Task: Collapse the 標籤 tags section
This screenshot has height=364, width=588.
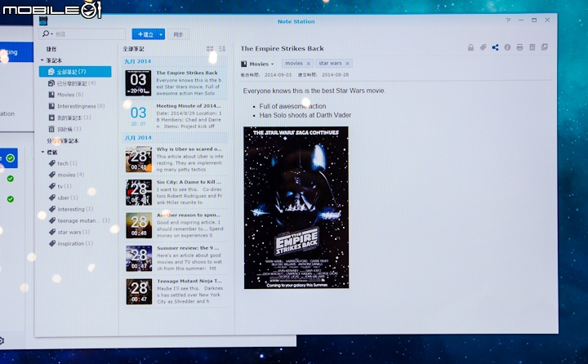Action: (42, 152)
